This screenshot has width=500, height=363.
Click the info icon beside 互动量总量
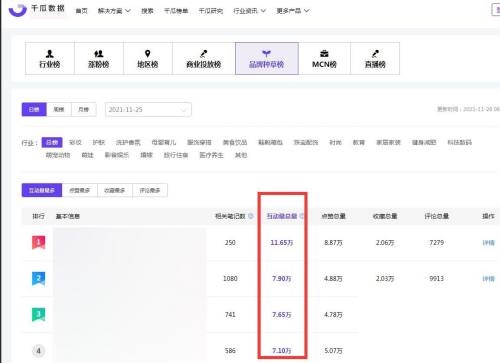click(x=301, y=216)
